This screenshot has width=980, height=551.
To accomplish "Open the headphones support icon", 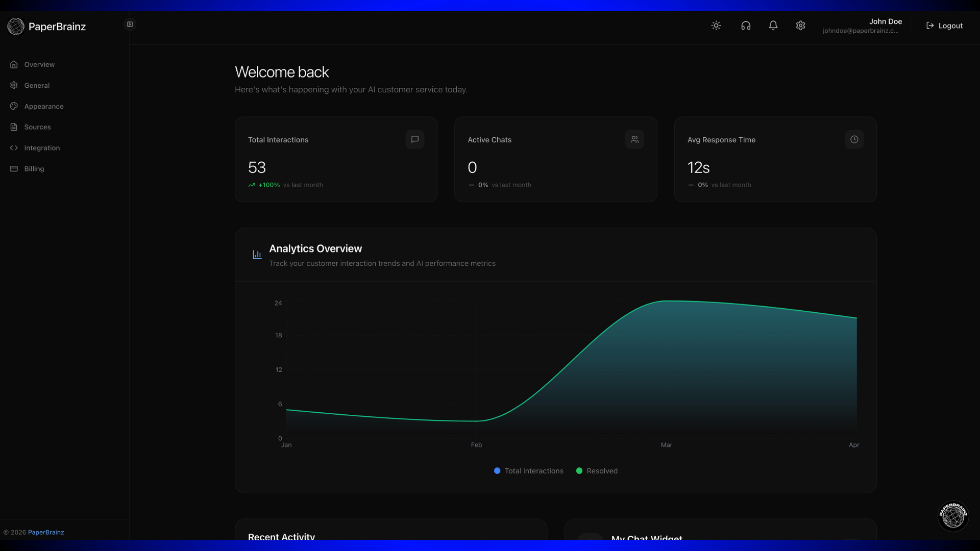I will pos(746,25).
